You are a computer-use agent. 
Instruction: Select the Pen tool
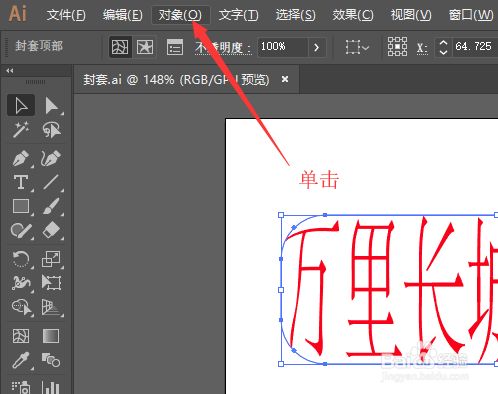tap(21, 158)
